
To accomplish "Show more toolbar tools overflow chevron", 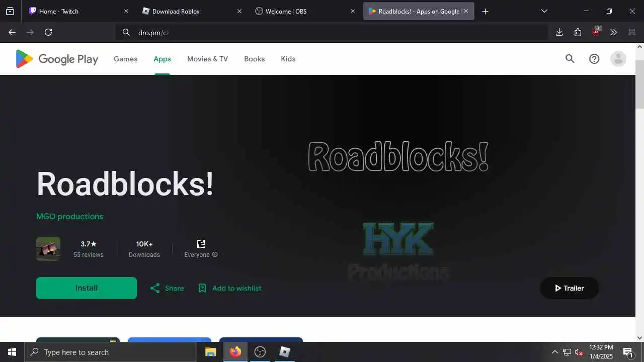I will (x=613, y=32).
